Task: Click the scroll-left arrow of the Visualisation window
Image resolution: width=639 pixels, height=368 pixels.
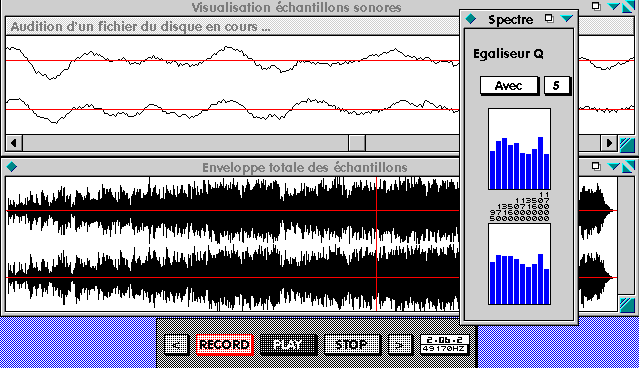Action: [14, 143]
